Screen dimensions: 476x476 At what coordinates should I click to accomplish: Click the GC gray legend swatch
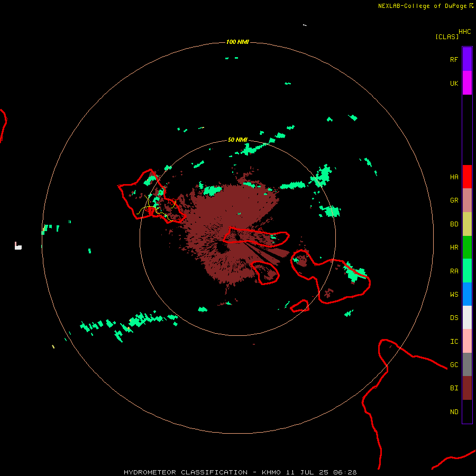[467, 364]
